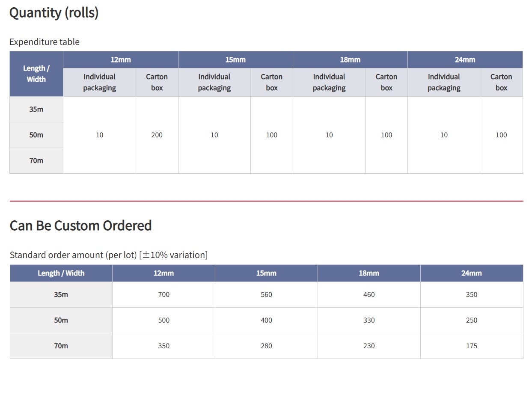Screen dimensions: 532x418
Task: Select the 250 cell under 24mm
Action: [x=471, y=320]
